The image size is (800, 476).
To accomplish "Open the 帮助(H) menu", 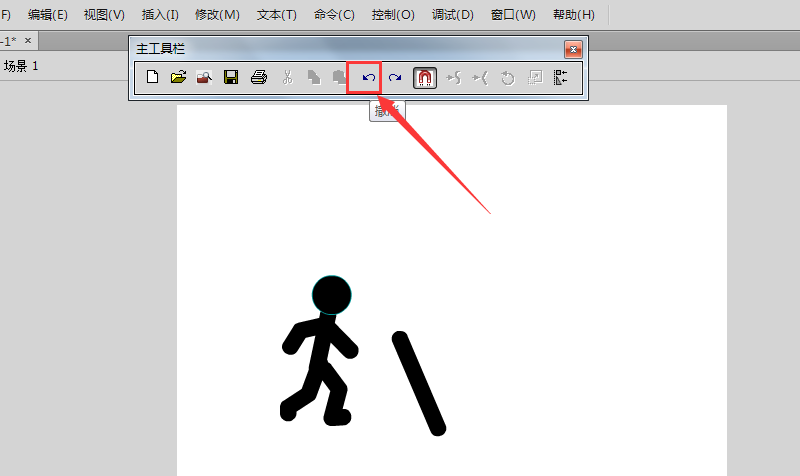I will click(x=574, y=15).
